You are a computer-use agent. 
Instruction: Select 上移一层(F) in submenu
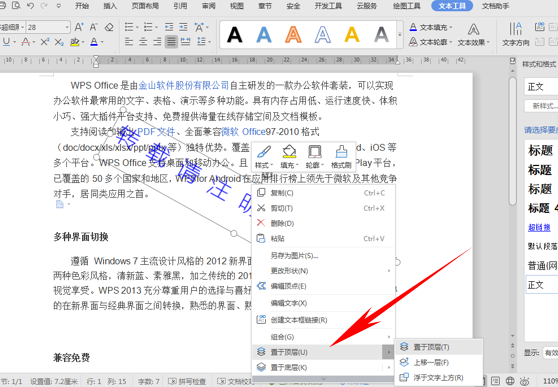(439, 362)
